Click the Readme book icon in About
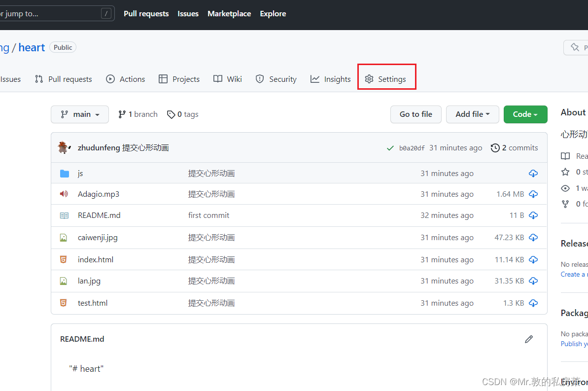The height and width of the screenshot is (391, 588). [x=565, y=156]
